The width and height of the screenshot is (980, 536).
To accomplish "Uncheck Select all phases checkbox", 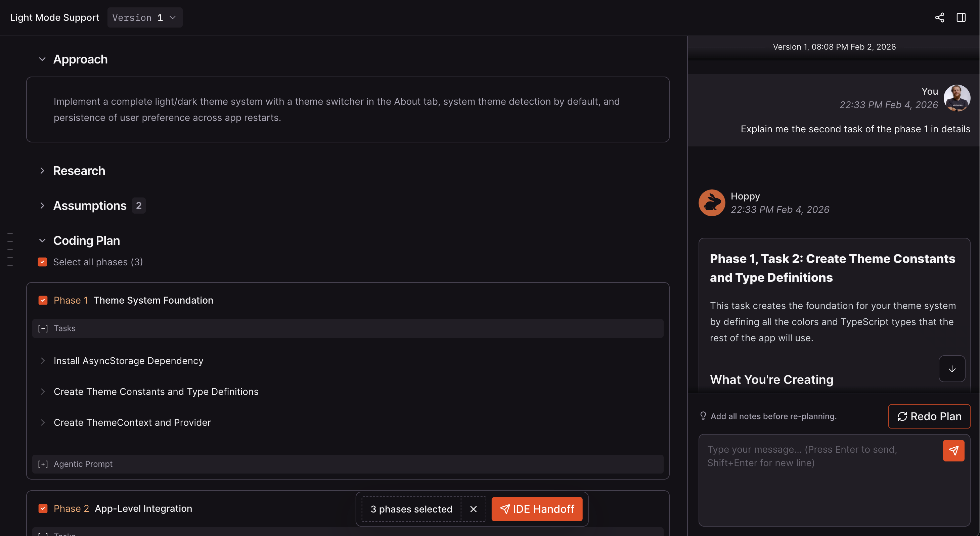I will (42, 262).
